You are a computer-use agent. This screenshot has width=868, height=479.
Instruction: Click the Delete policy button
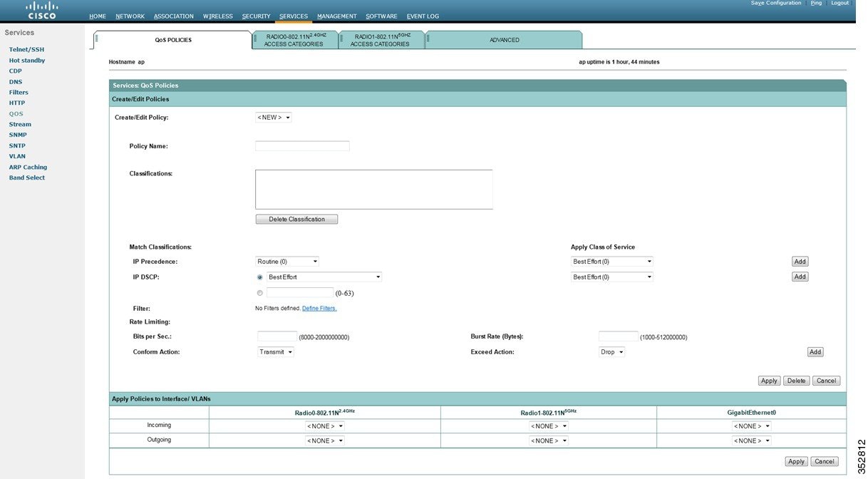click(797, 381)
